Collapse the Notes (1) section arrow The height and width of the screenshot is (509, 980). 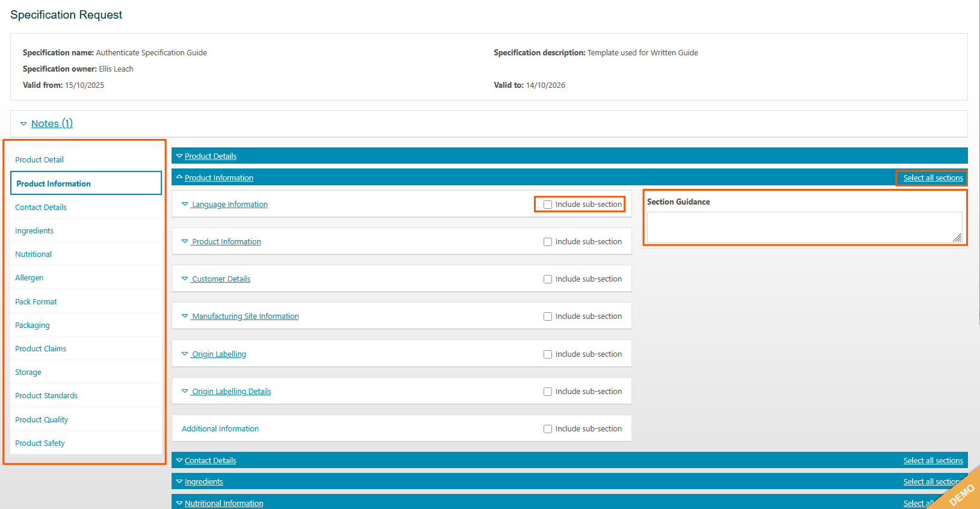click(x=23, y=124)
